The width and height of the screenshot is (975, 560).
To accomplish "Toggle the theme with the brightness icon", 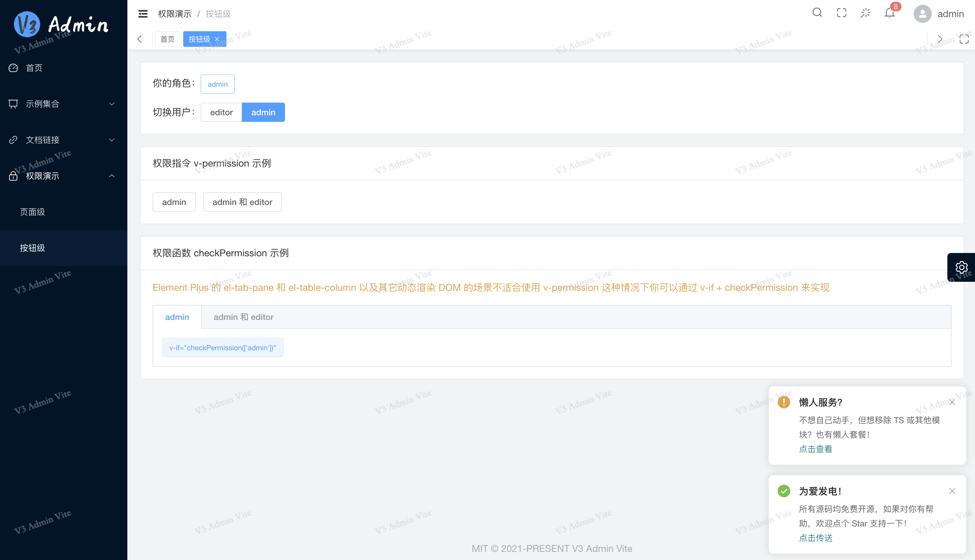I will (x=866, y=13).
